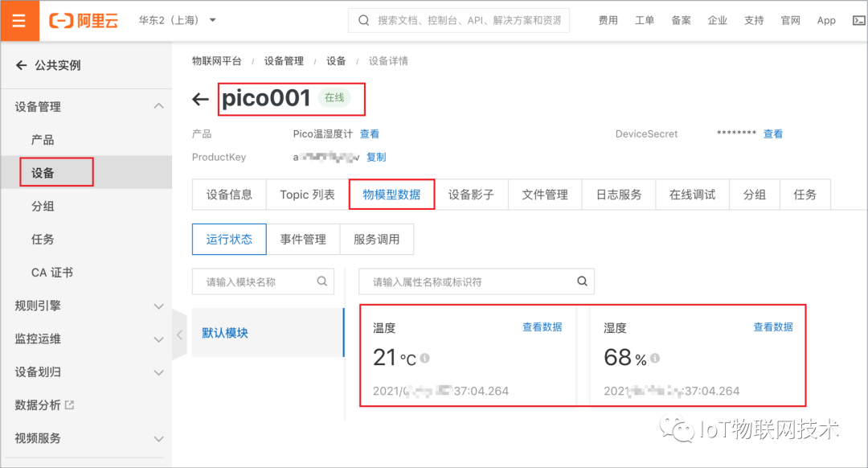The height and width of the screenshot is (468, 868).
Task: Select 设备 in the sidebar
Action: 43,173
